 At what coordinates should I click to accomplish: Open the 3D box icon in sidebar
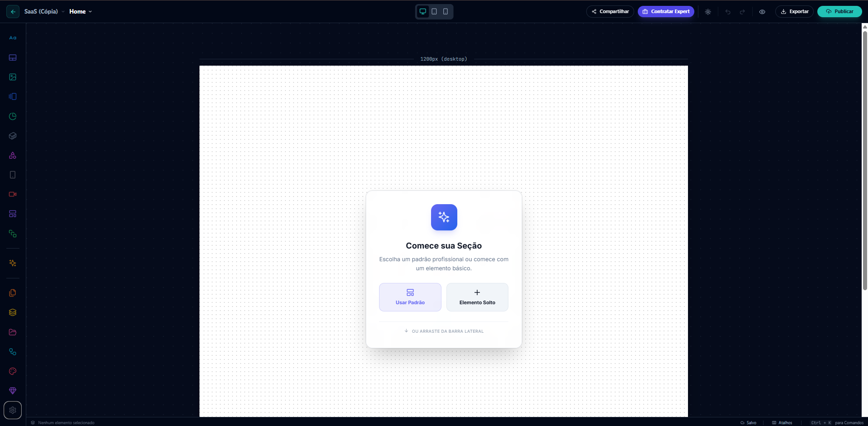coord(13,136)
